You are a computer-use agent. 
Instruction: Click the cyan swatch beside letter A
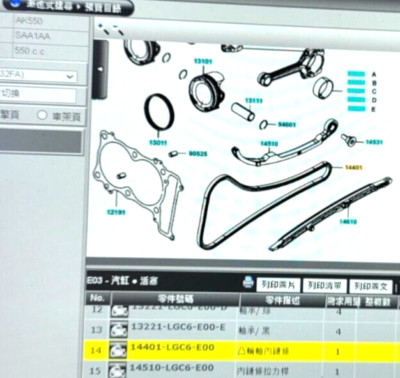tap(356, 74)
